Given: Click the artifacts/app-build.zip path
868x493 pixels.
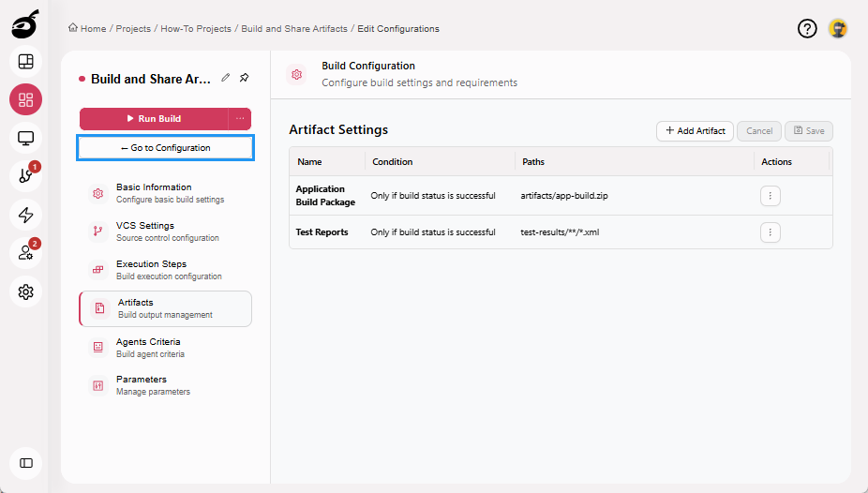Looking at the screenshot, I should (x=564, y=196).
